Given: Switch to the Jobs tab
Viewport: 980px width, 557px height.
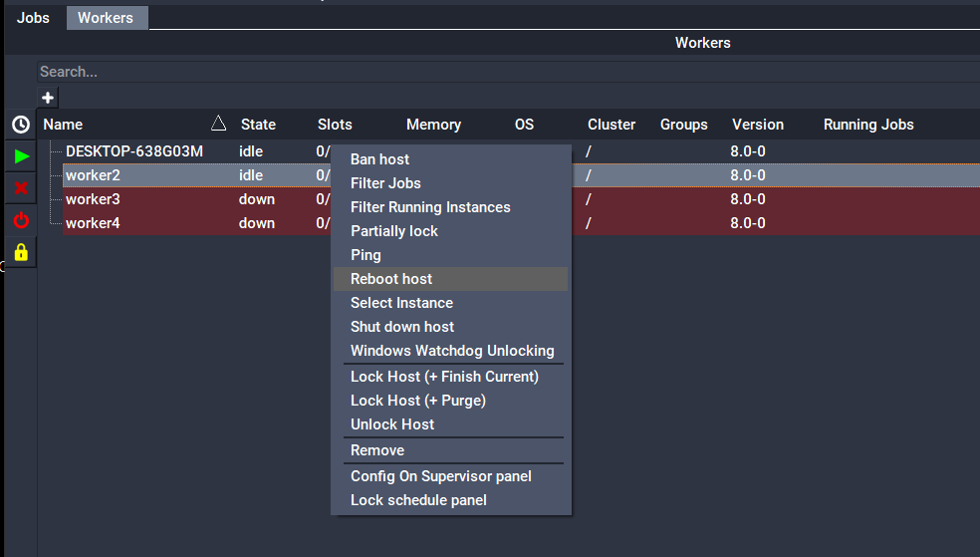Looking at the screenshot, I should 33,18.
